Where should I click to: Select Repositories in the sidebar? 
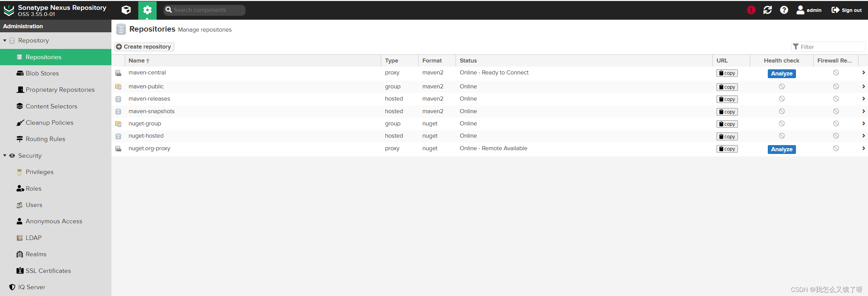click(56, 57)
